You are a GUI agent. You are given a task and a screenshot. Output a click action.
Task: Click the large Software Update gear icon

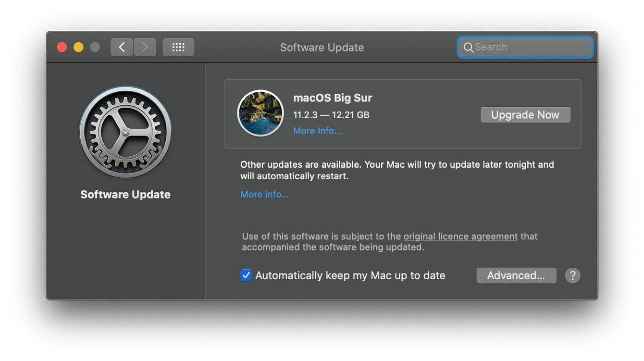tap(125, 132)
